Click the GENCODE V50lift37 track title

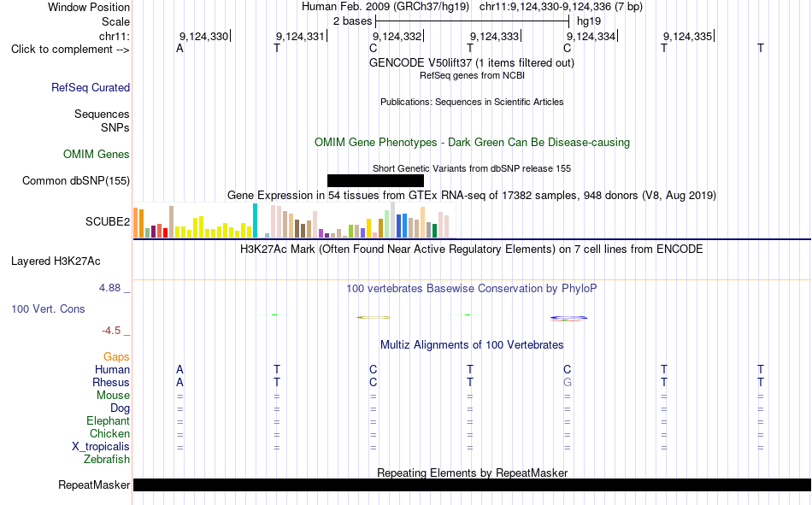pyautogui.click(x=472, y=63)
